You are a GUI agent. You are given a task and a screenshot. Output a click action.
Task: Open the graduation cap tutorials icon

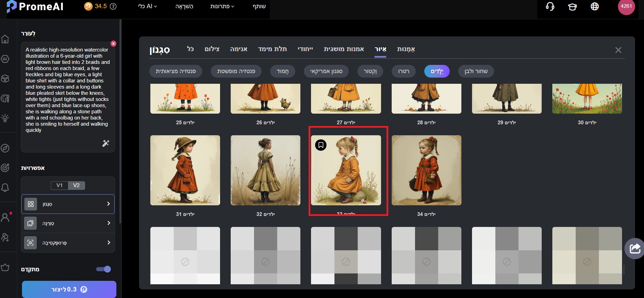[x=572, y=7]
